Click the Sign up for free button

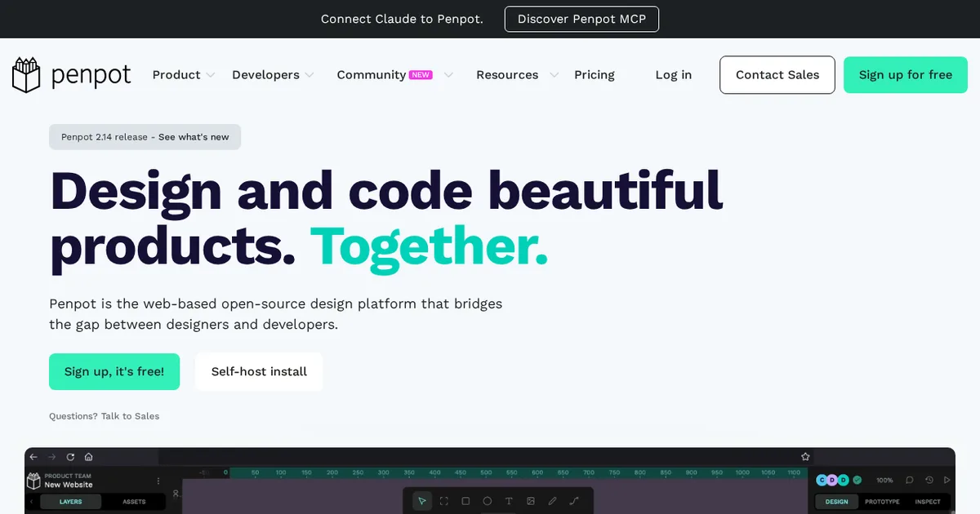click(906, 75)
